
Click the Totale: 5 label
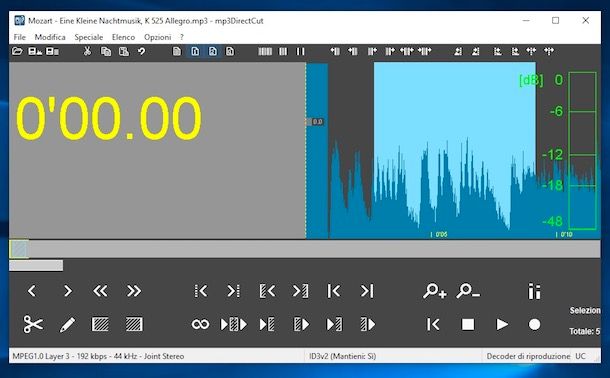pos(585,331)
